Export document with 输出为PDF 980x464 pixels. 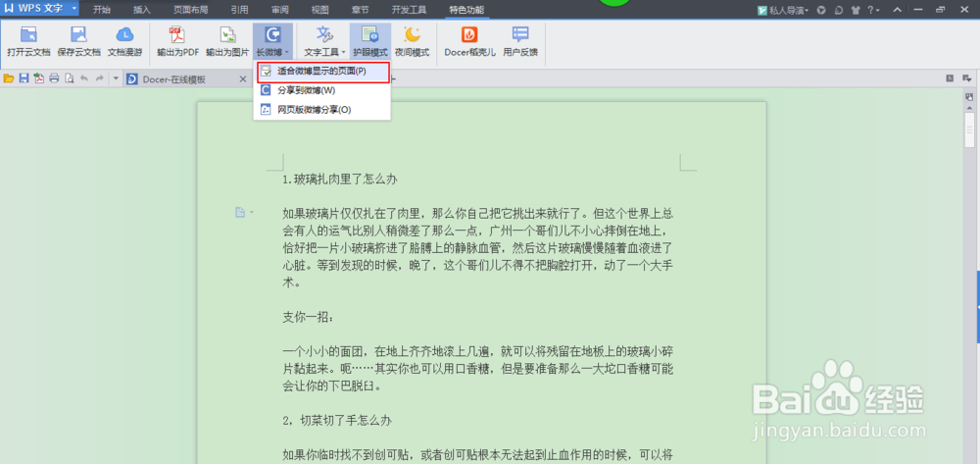177,42
